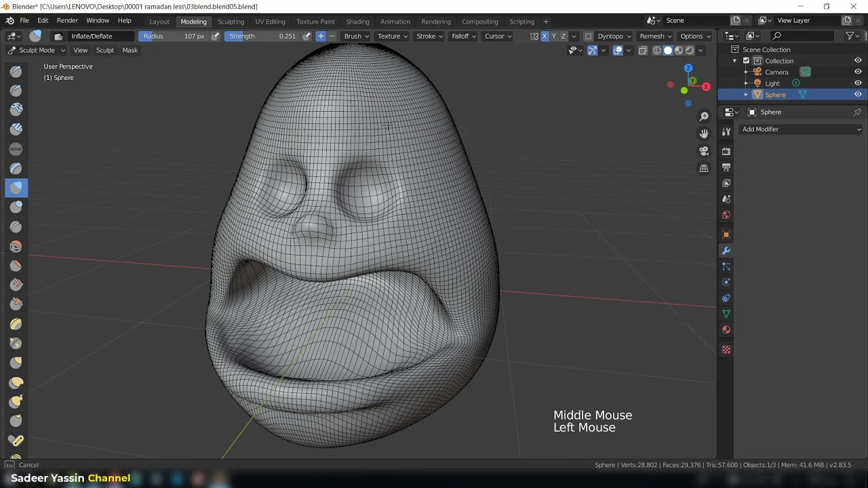Screen dimensions: 868x488
Task: Select the Snake Hook brush tool
Action: pos(16,402)
